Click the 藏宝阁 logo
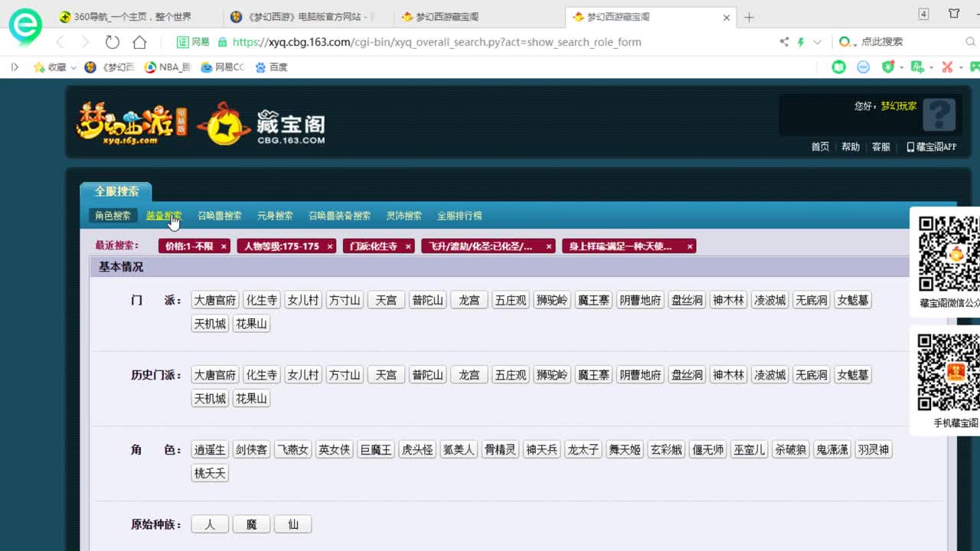 point(262,124)
